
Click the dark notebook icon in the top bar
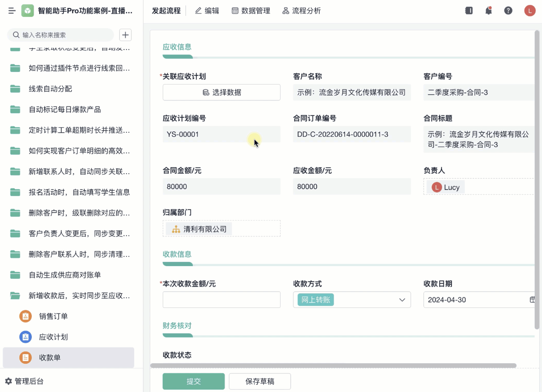point(469,10)
